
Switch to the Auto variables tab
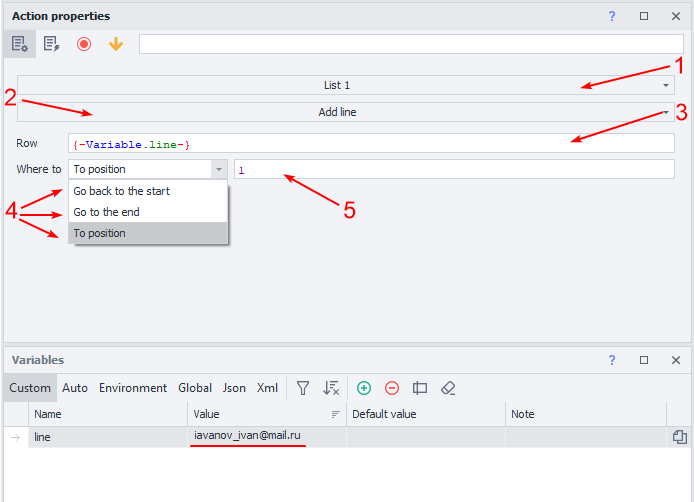click(x=75, y=388)
